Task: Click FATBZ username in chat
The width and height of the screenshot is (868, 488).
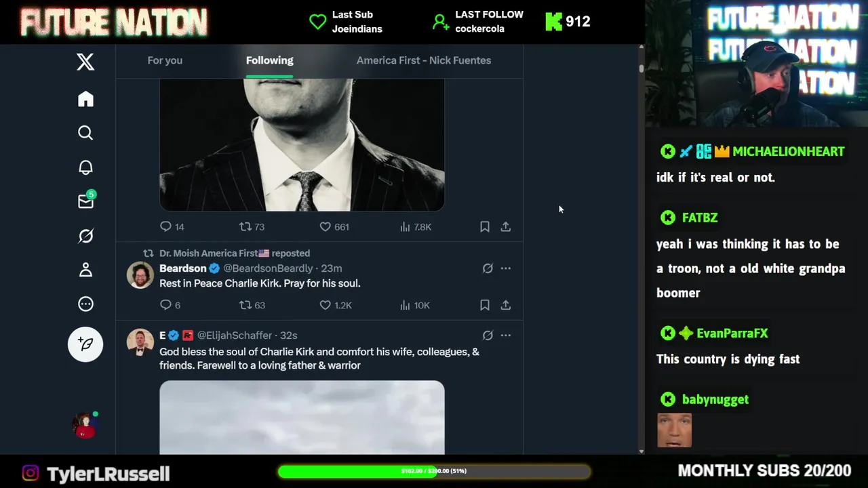Action: click(700, 218)
